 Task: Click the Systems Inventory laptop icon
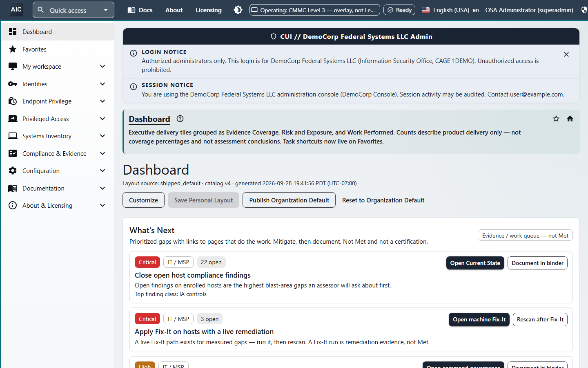coord(13,136)
